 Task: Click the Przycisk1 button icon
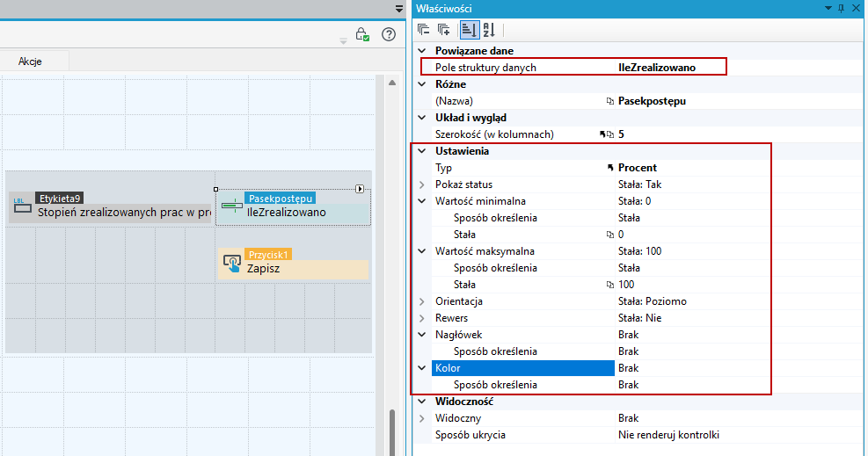click(232, 264)
